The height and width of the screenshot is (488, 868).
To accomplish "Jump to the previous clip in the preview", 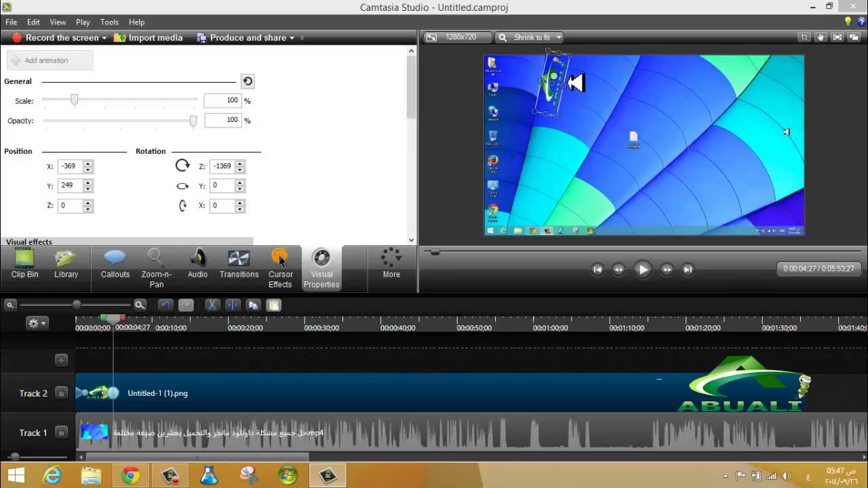I will pos(597,269).
